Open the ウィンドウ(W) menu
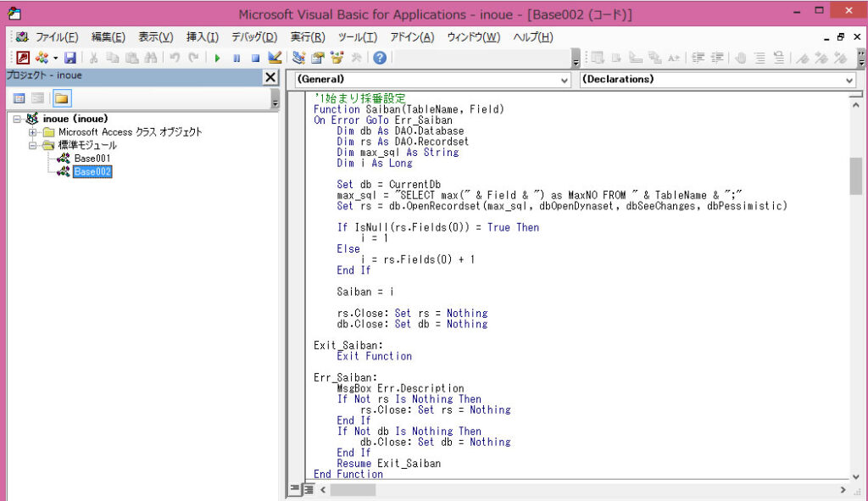The image size is (868, 501). click(473, 37)
